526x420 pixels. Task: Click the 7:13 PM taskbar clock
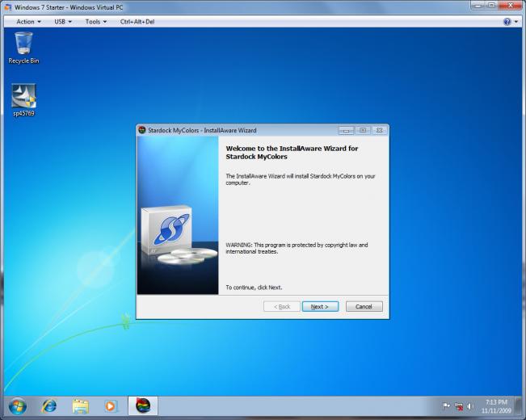tap(496, 406)
